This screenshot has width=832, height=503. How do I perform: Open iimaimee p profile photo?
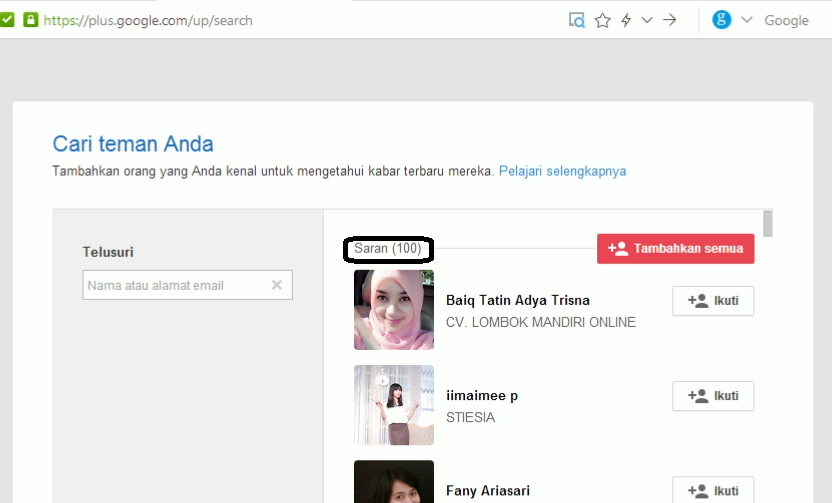(394, 405)
